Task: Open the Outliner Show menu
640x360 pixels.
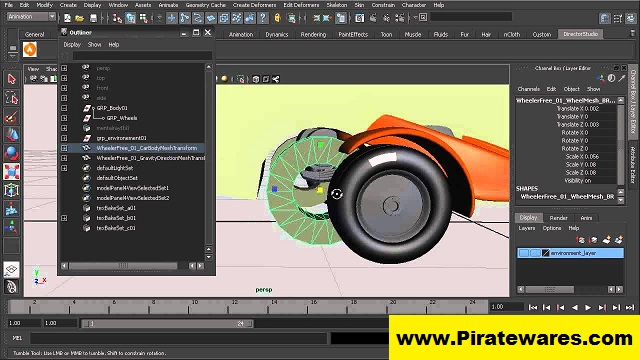Action: 94,44
